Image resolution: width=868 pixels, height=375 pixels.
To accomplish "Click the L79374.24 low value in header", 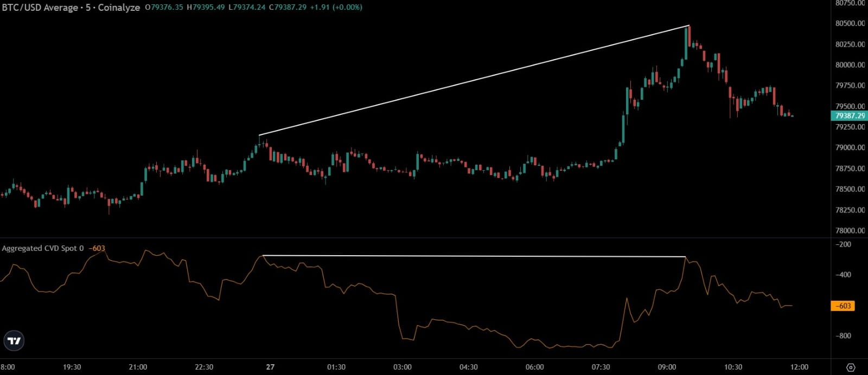I will tap(247, 8).
